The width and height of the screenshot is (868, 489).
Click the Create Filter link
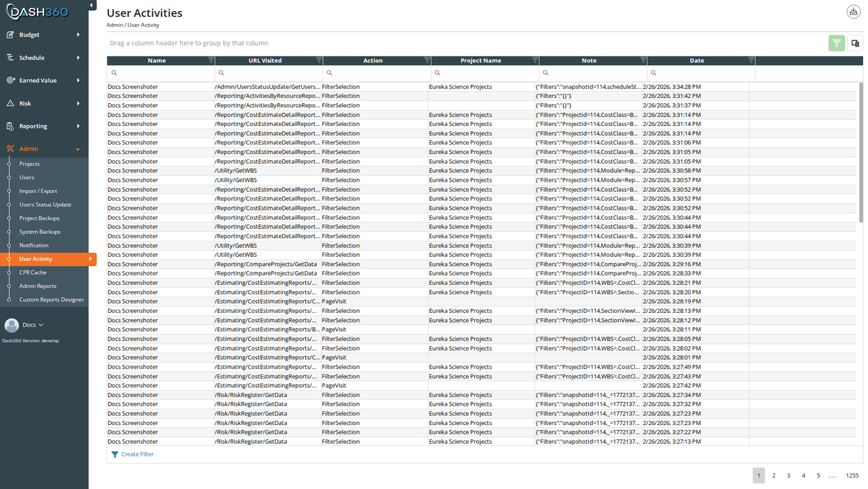tap(138, 455)
